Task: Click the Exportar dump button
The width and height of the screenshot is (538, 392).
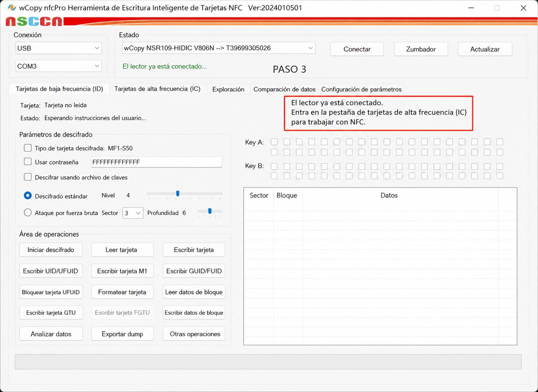Action: pos(122,334)
